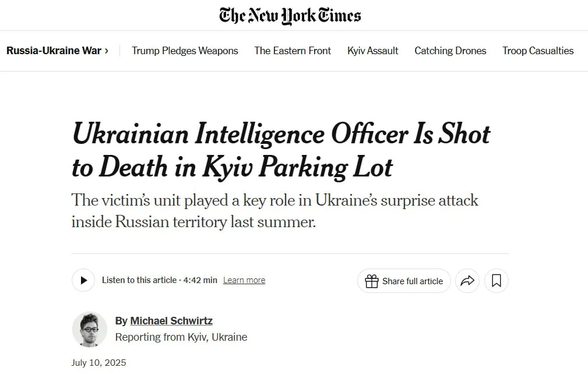Bookmark this article with the save icon
The image size is (588, 378).
point(496,281)
